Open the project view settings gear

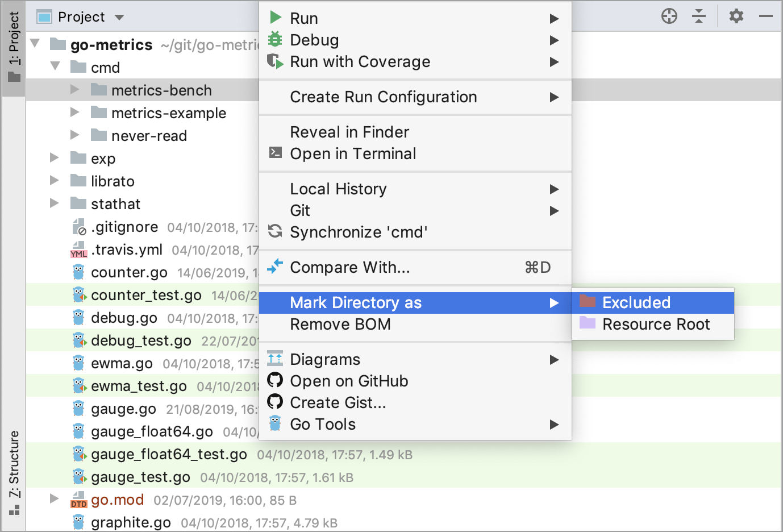[736, 16]
